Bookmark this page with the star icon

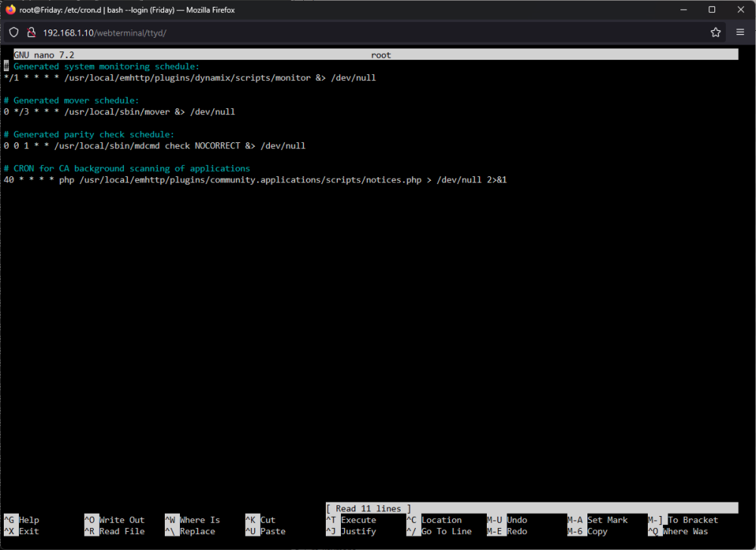click(x=715, y=33)
